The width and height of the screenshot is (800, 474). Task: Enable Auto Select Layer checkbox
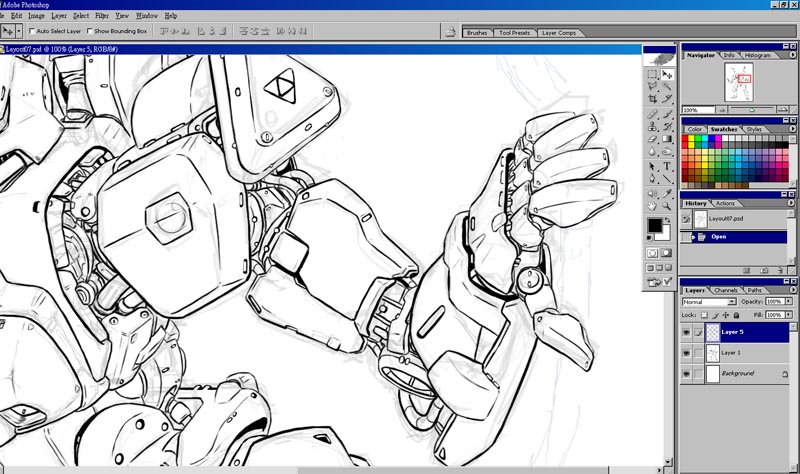point(32,31)
